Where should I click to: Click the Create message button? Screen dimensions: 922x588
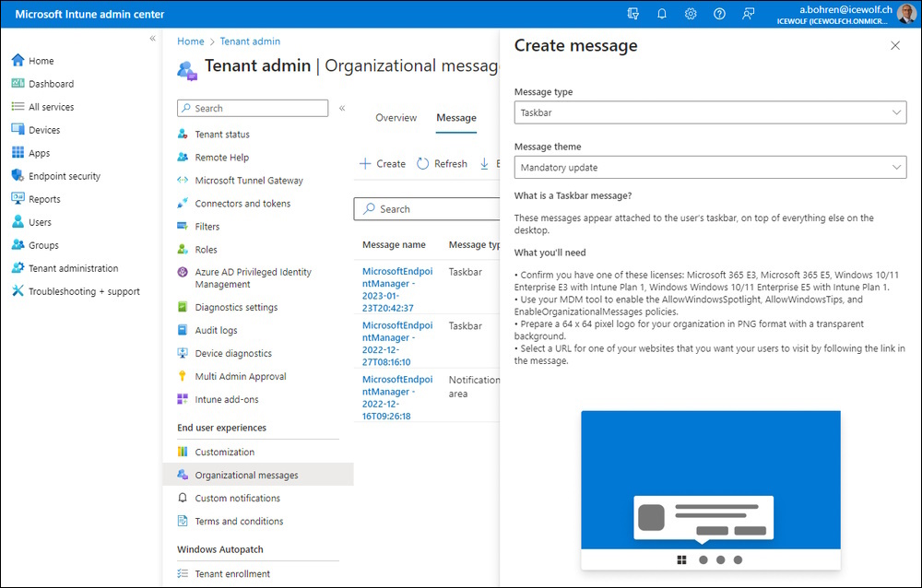click(x=383, y=163)
